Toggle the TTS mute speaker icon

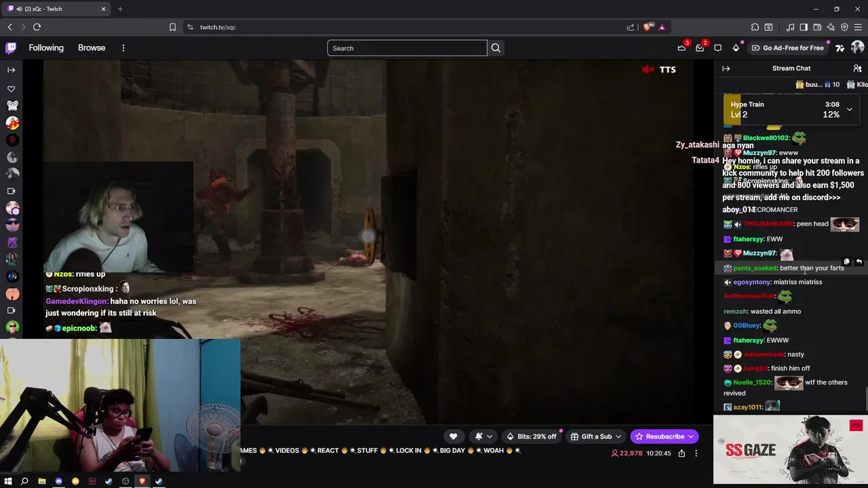pyautogui.click(x=648, y=69)
